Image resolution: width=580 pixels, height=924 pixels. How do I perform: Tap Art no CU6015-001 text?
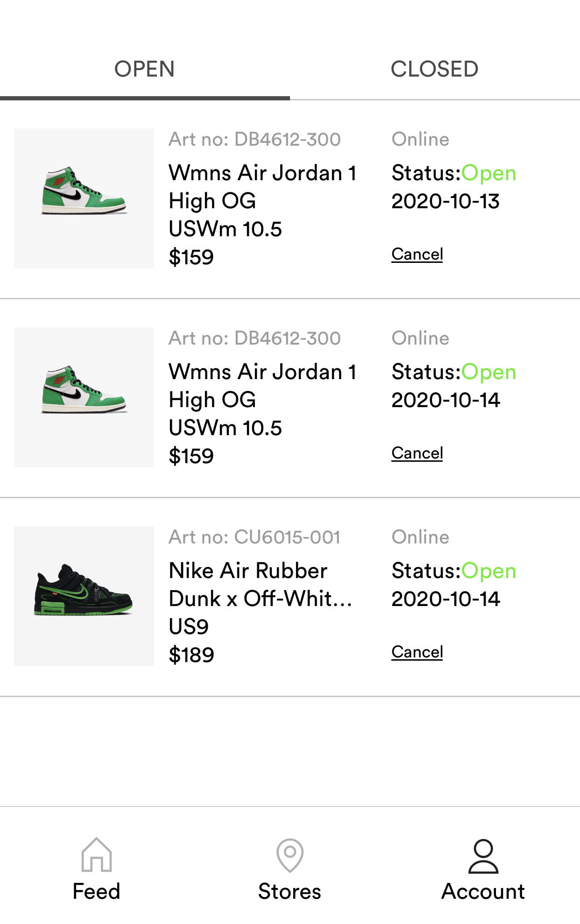pos(255,537)
